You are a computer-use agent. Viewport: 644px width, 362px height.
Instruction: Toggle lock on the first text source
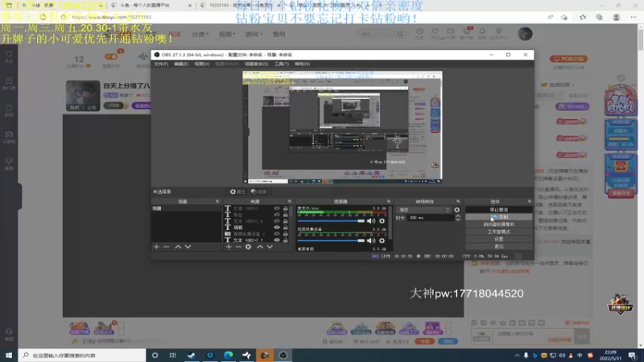286,208
